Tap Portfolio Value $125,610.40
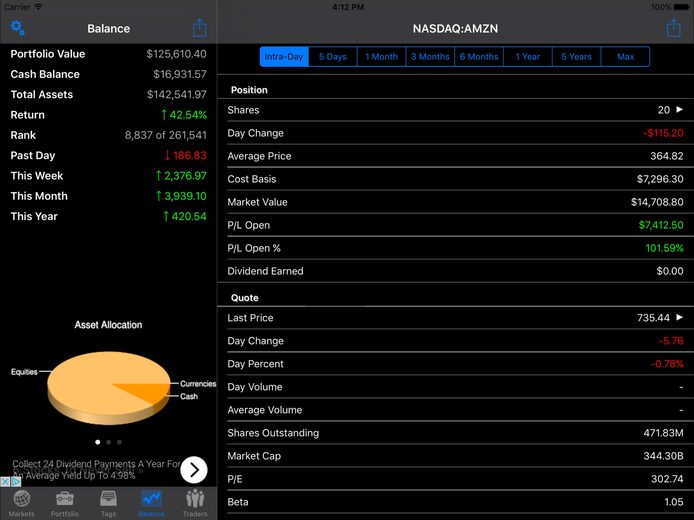Viewport: 694px width, 520px height. click(x=108, y=54)
